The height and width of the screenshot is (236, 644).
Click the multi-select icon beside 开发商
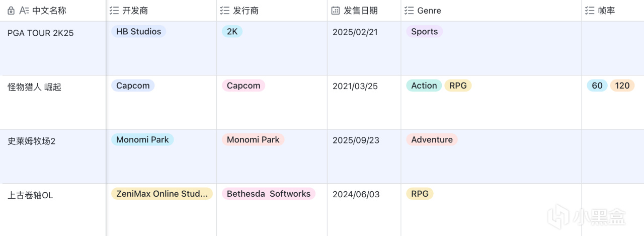(114, 11)
